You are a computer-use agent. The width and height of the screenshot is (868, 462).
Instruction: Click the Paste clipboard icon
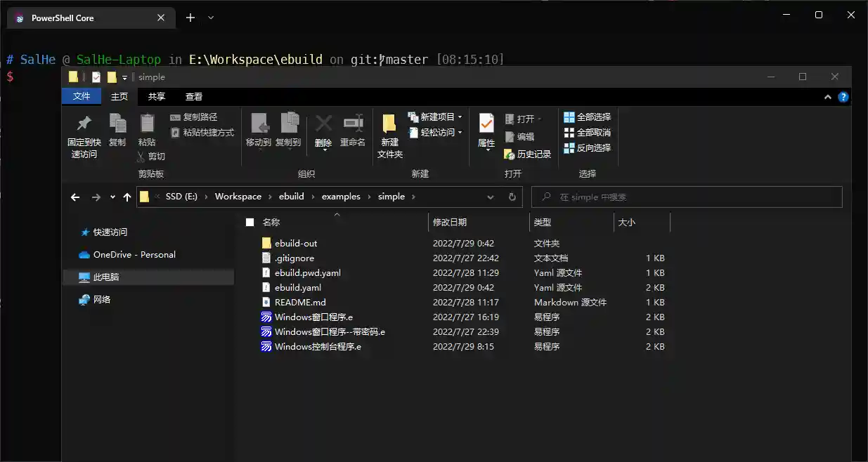click(147, 124)
